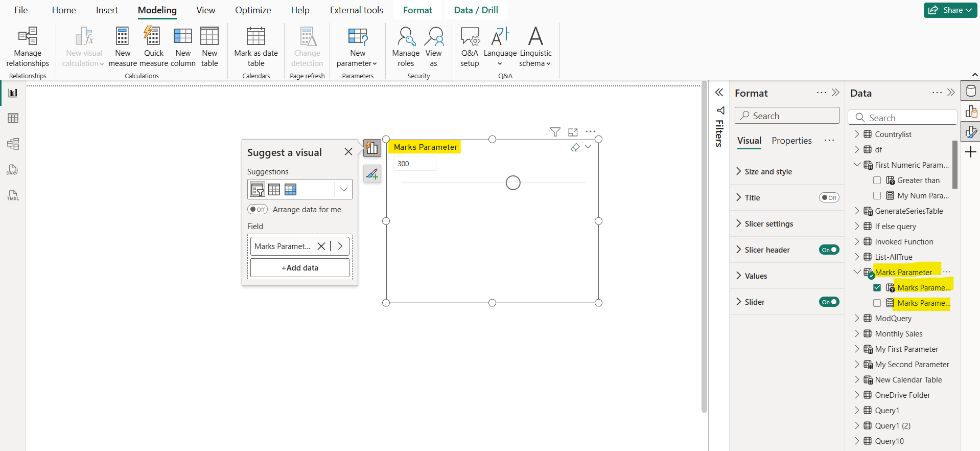Open the Optimize ribbon tab

253,10
